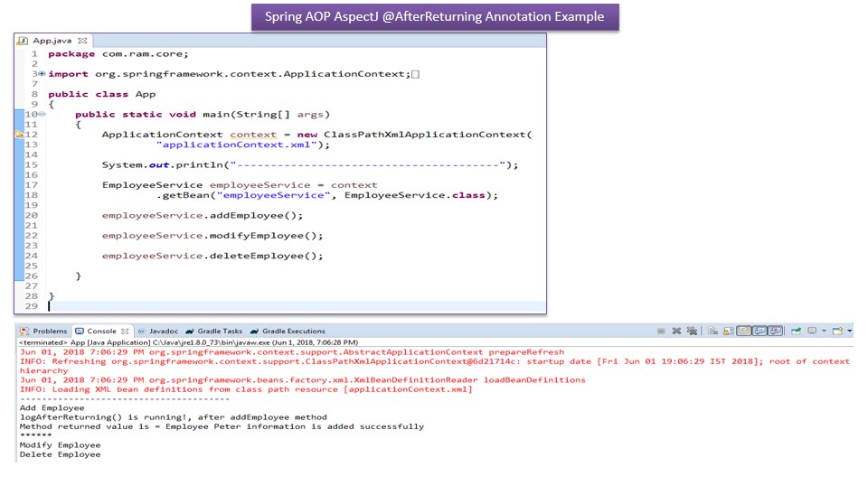
Task: Close the App.java editor tab
Action: [x=82, y=41]
